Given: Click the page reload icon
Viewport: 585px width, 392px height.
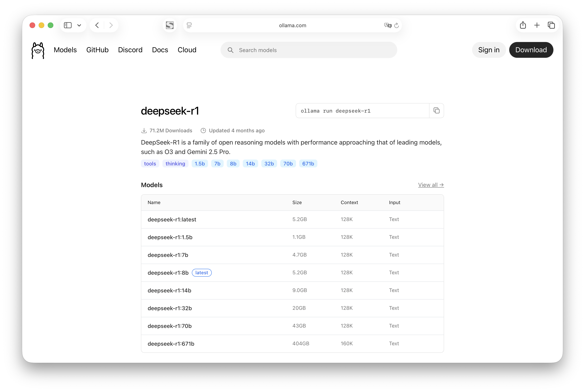Looking at the screenshot, I should pyautogui.click(x=397, y=25).
